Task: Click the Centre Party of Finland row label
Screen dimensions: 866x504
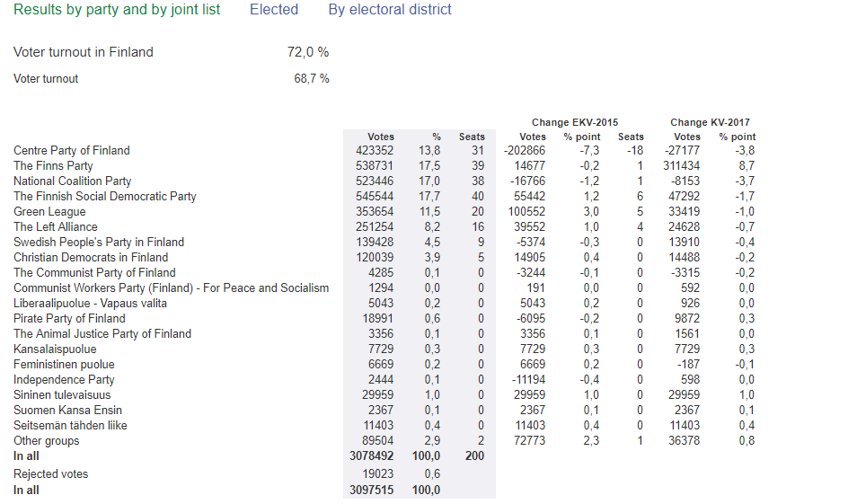Action: (x=71, y=151)
